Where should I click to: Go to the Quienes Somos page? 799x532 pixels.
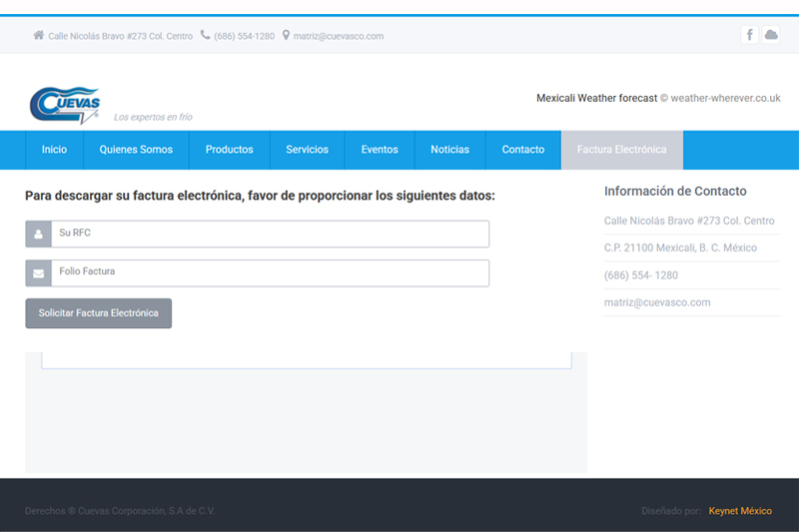pyautogui.click(x=136, y=150)
